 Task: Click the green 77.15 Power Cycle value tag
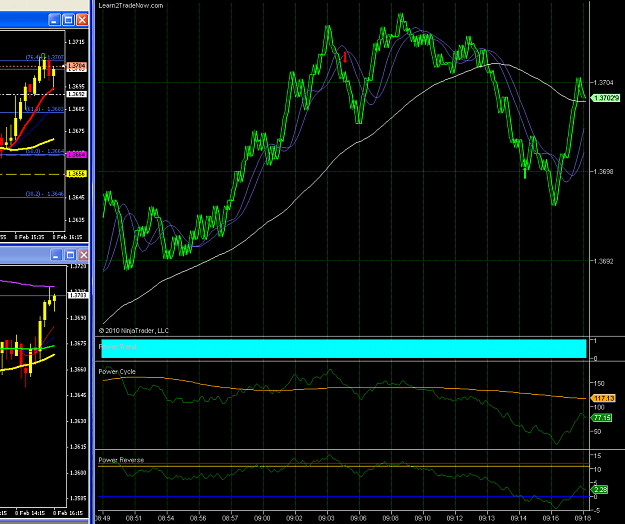click(x=602, y=418)
